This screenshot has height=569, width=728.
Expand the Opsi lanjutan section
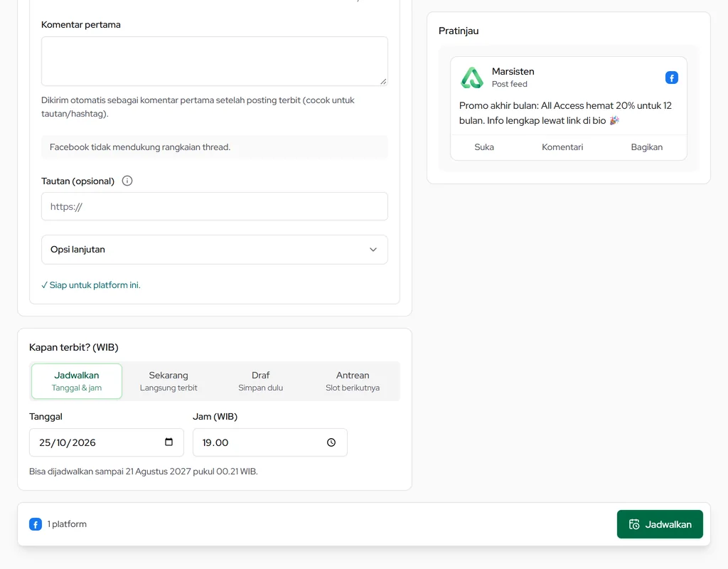(x=215, y=250)
